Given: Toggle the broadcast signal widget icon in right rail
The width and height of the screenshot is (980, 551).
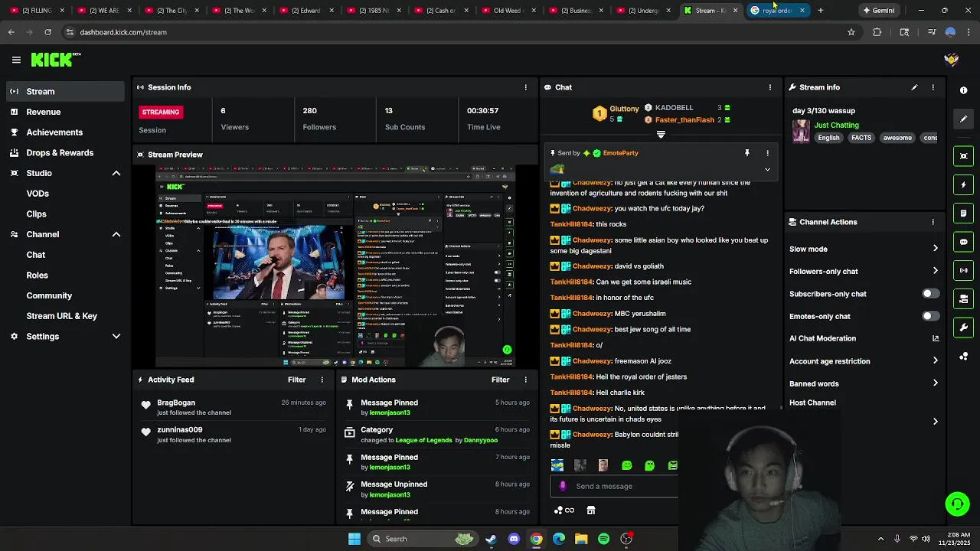Looking at the screenshot, I should click(963, 270).
